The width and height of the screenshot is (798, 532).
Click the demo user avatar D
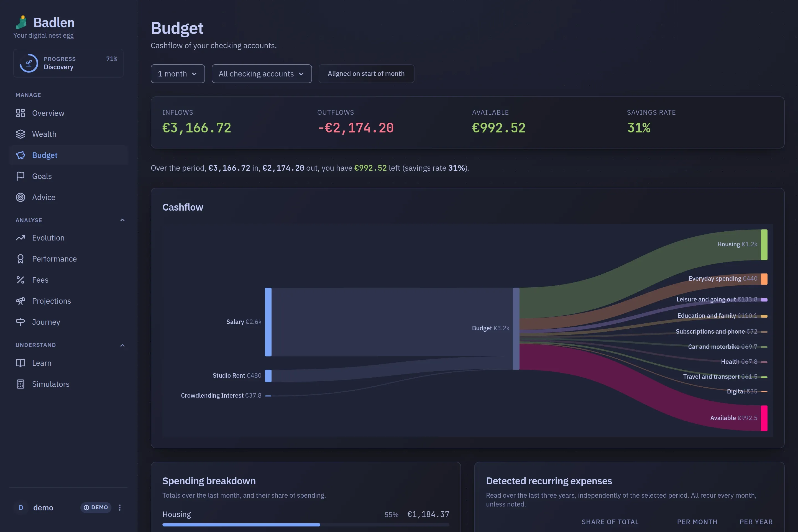coord(21,508)
